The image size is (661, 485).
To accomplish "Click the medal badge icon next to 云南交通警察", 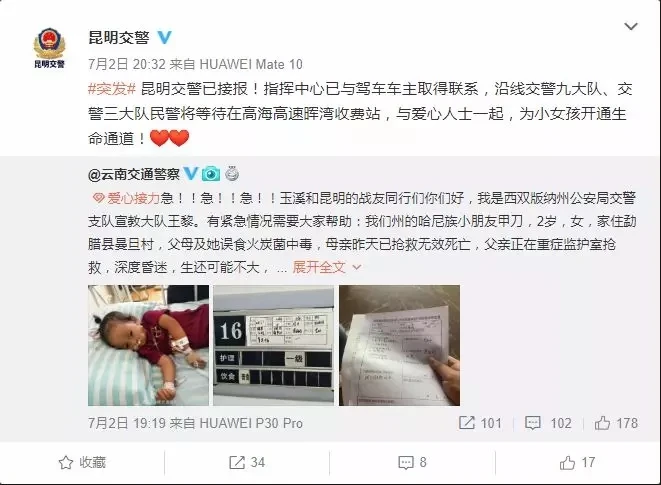I will [x=232, y=173].
